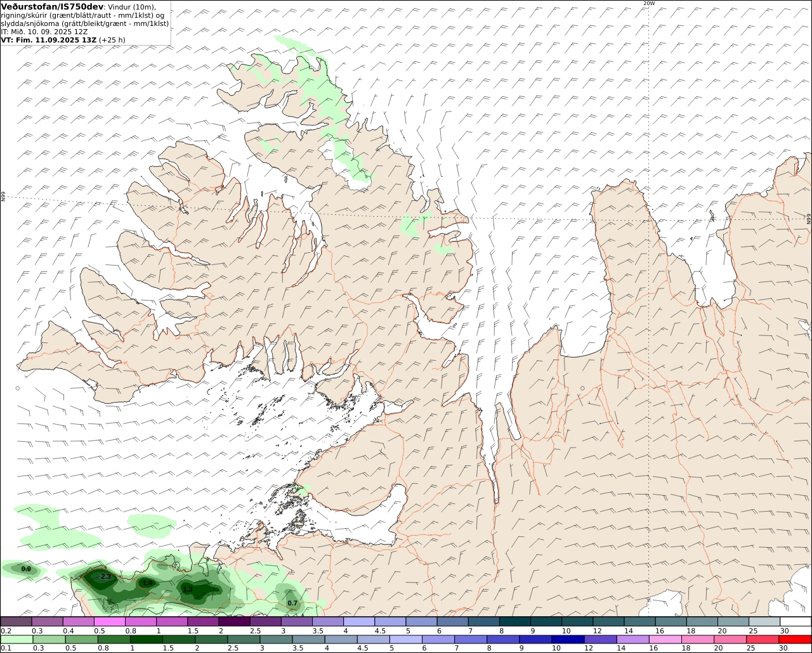Pick the bright pink-magenta 0.5 swatch in upper row
The width and height of the screenshot is (812, 653).
109,621
